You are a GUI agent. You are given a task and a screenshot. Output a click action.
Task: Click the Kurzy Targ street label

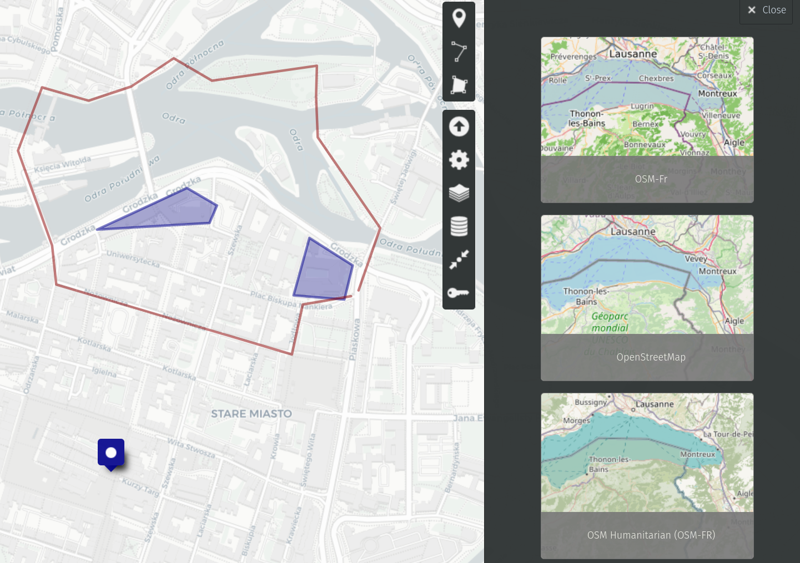click(141, 488)
